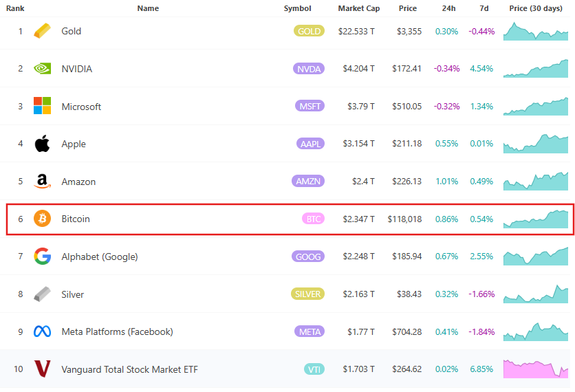Click the GOLD symbol badge

(x=309, y=31)
